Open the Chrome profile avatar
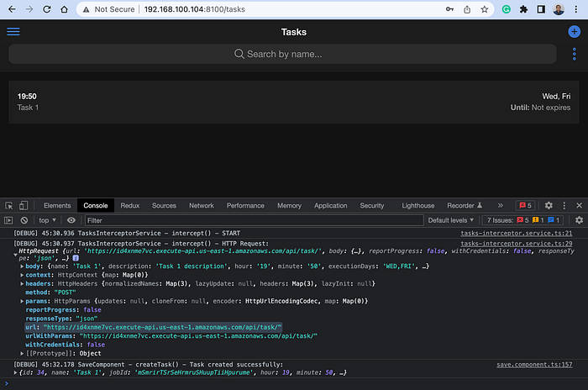 (x=559, y=9)
